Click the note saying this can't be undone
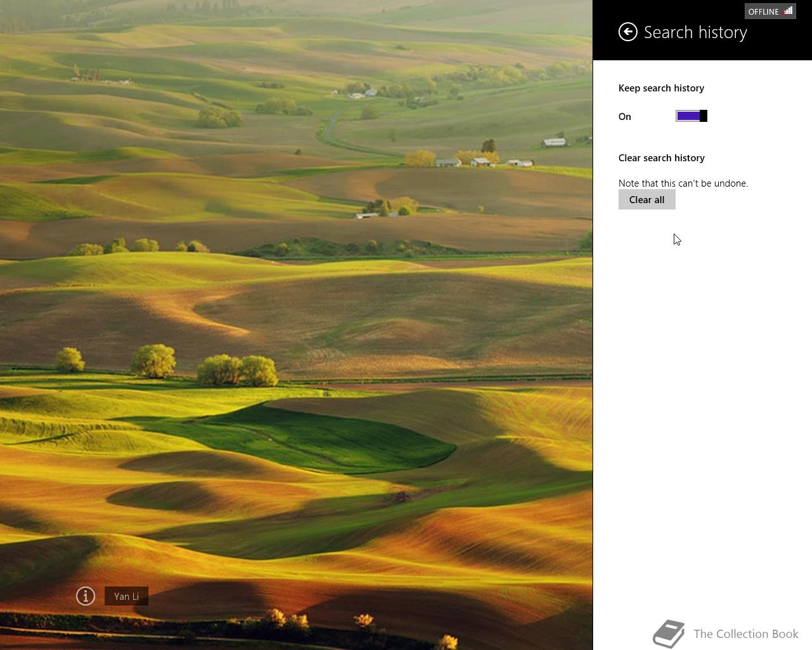This screenshot has height=650, width=812. pos(683,183)
